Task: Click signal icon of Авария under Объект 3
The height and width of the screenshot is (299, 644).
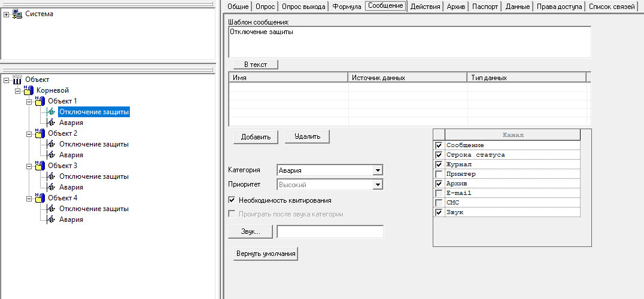Action: (x=51, y=187)
